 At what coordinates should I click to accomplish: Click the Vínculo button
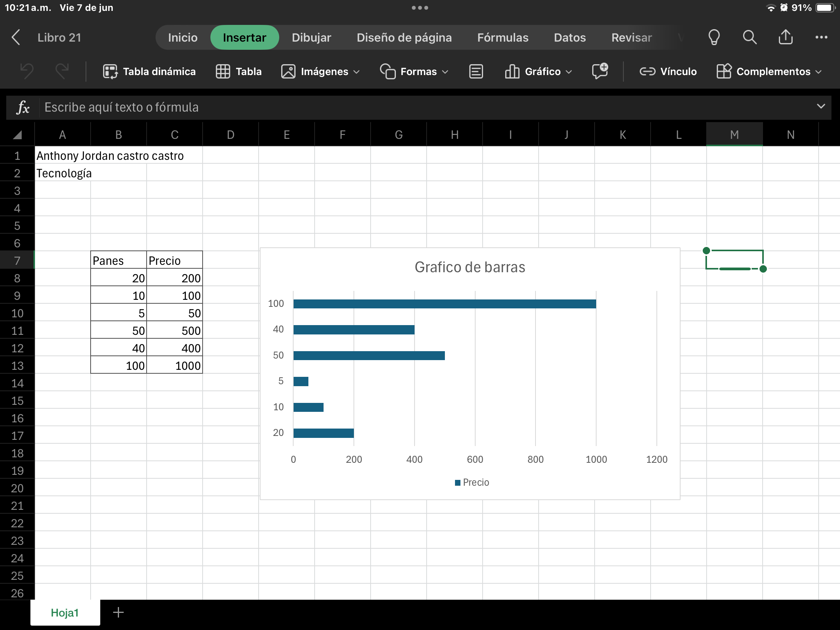(668, 72)
